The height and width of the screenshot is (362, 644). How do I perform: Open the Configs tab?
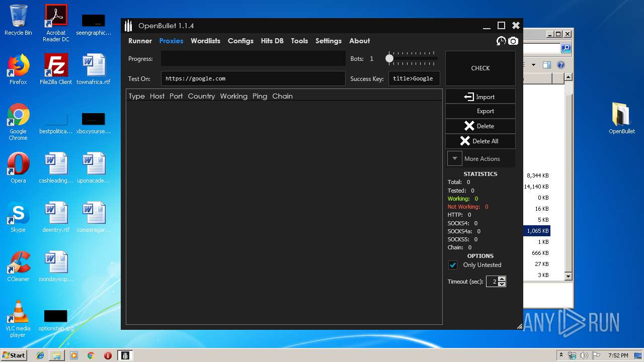(240, 41)
